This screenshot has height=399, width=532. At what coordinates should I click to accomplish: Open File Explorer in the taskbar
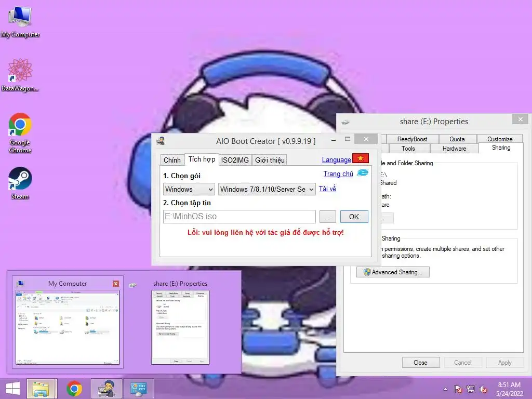(41, 388)
